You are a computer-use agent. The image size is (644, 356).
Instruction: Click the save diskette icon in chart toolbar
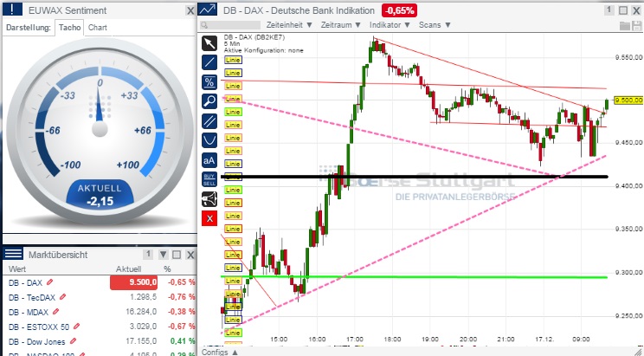coord(636,25)
